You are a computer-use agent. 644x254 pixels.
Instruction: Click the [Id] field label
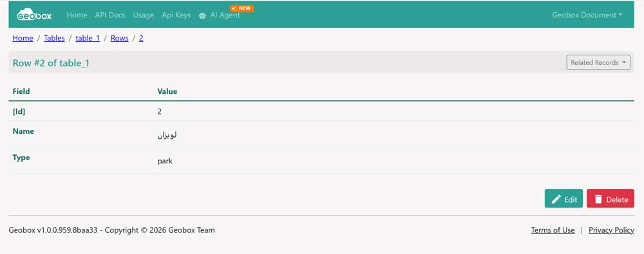click(x=19, y=111)
